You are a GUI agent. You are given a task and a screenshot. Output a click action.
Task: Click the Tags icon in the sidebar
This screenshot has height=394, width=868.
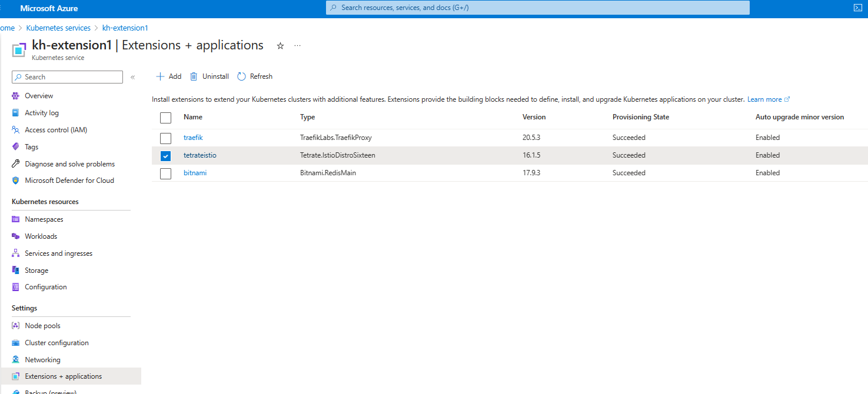pos(16,147)
